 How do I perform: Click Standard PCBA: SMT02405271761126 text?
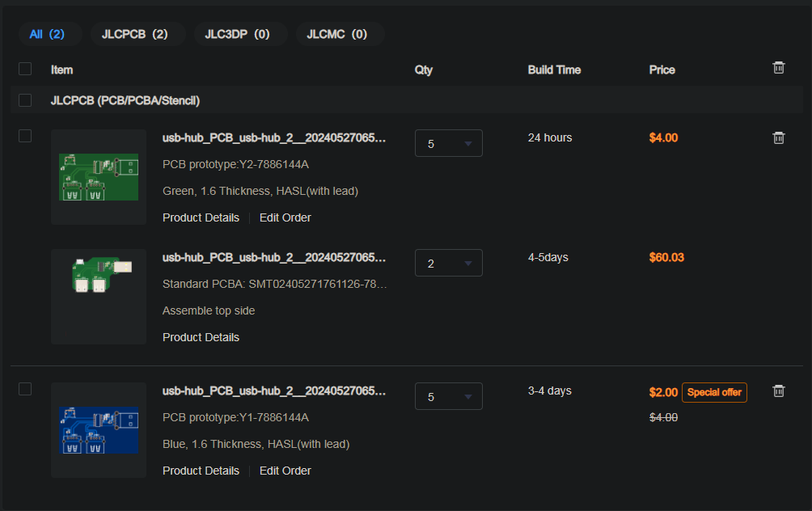pyautogui.click(x=274, y=285)
